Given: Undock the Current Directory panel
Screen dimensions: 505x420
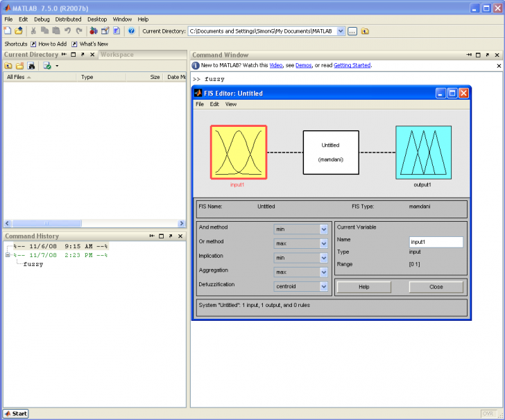Looking at the screenshot, I should (83, 54).
